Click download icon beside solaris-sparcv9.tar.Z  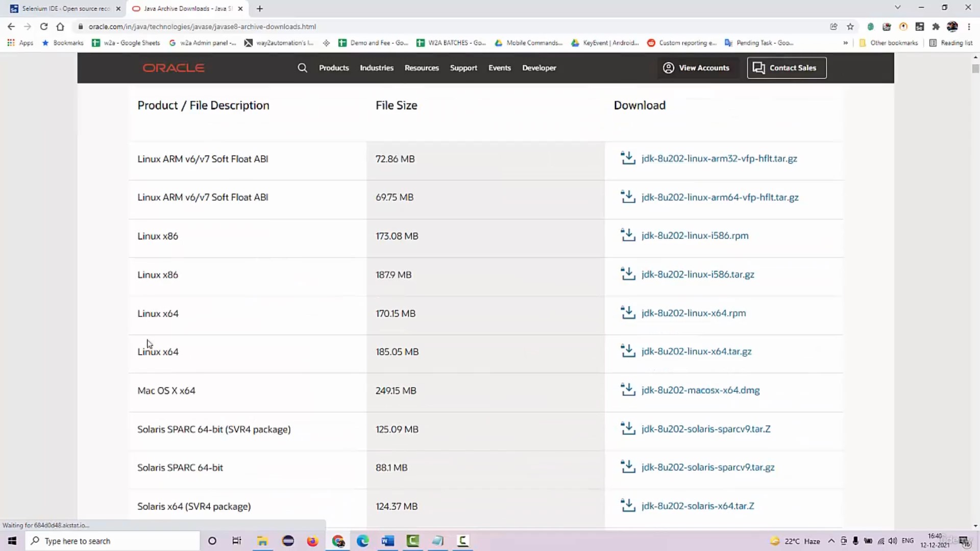pos(628,429)
